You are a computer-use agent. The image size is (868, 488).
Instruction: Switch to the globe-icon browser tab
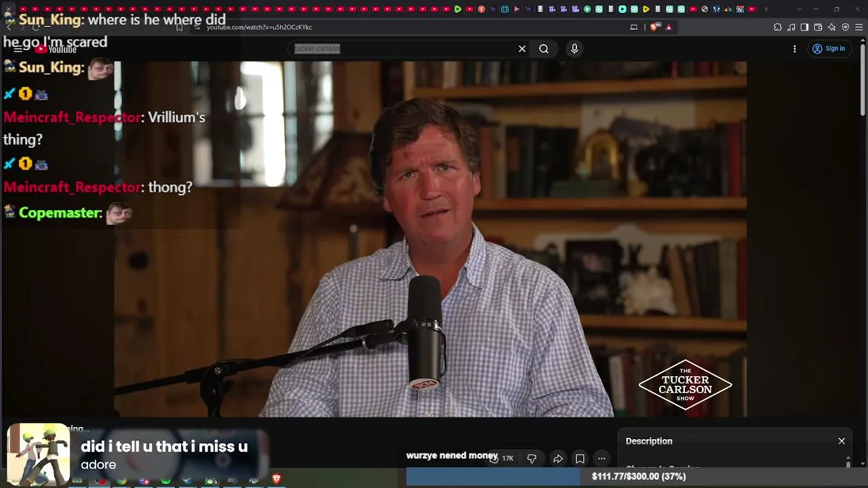[705, 9]
